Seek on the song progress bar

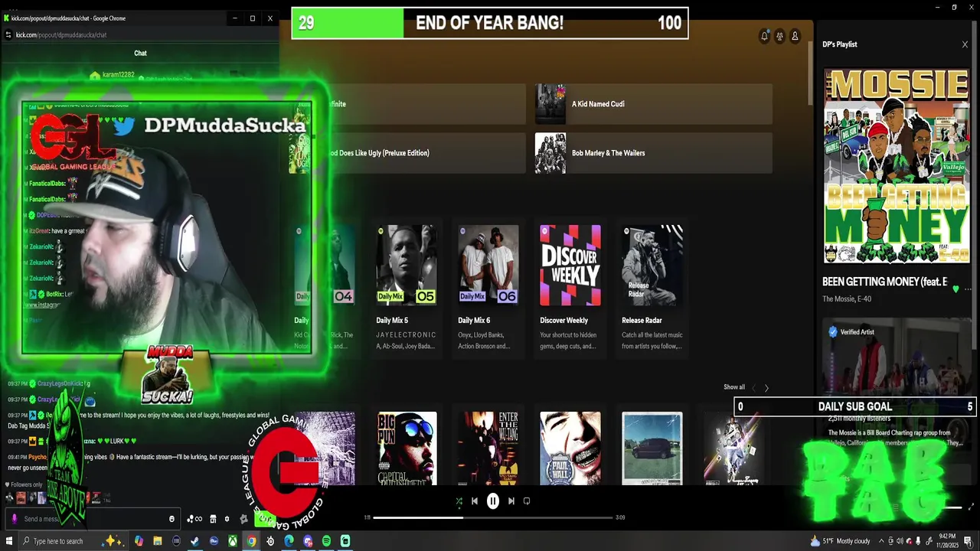pos(493,517)
